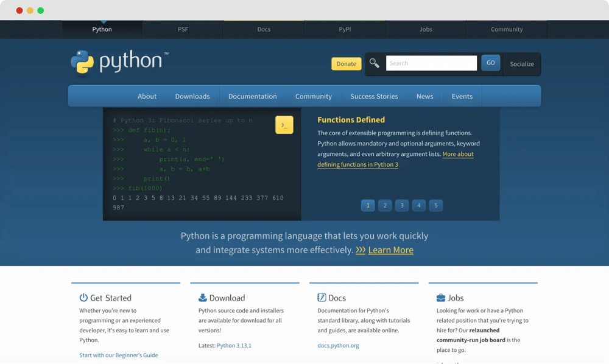Viewport: 609px width, 364px height.
Task: Open the Socialize menu
Action: 521,64
